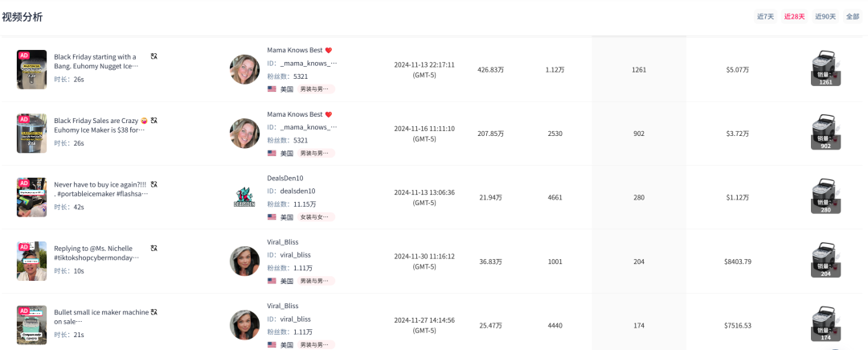Open Mama Knows Best avatar on the 2024-11-13 video
Screen dimensions: 868x350
pyautogui.click(x=244, y=69)
